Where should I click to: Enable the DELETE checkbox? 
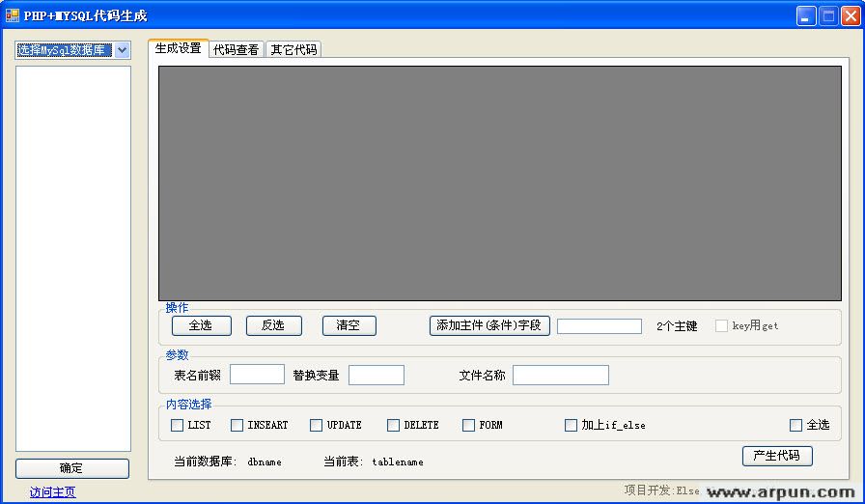point(393,425)
